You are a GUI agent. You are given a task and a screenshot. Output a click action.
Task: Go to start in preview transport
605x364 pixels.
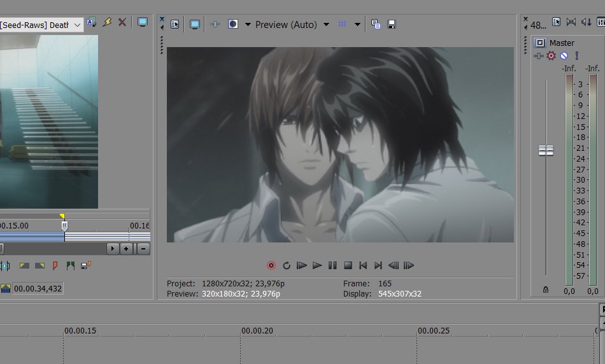click(363, 265)
